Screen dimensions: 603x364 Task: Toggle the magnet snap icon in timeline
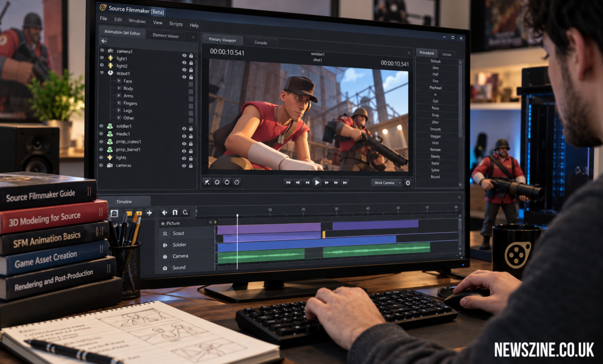tap(175, 213)
